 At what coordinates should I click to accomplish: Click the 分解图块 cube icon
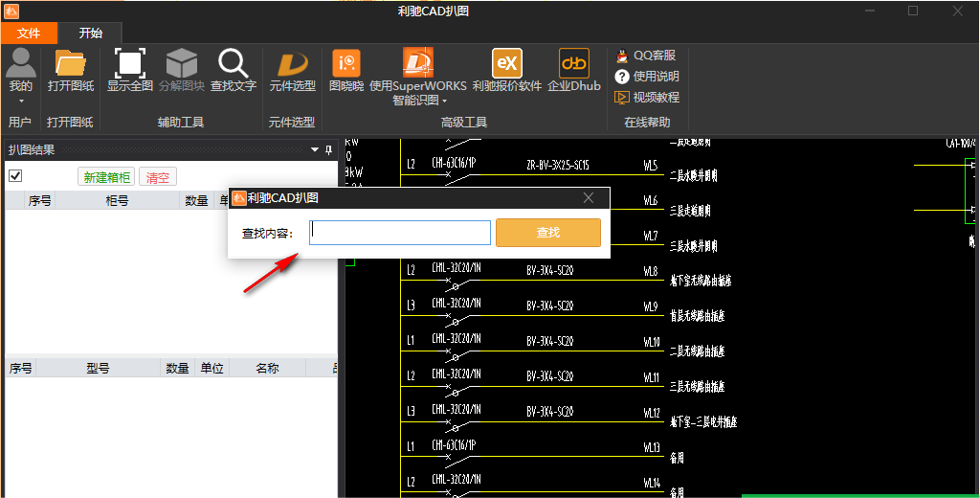tap(182, 63)
